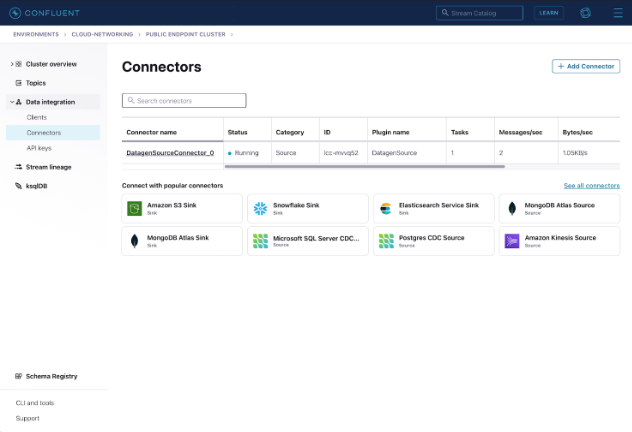Focus the Stream Catalog search field
Image resolution: width=632 pixels, height=432 pixels.
480,13
